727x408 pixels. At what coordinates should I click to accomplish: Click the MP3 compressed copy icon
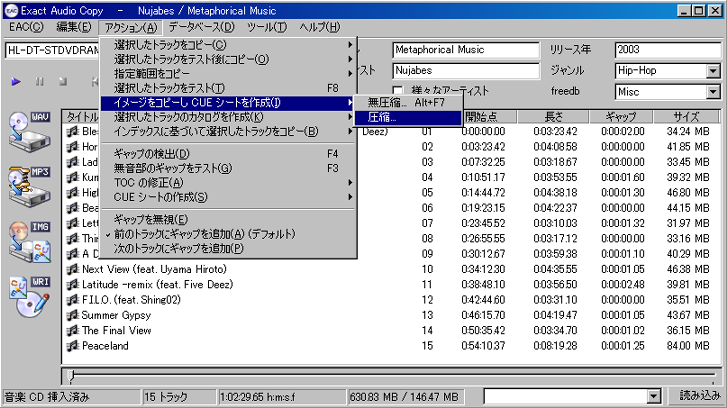tap(30, 186)
